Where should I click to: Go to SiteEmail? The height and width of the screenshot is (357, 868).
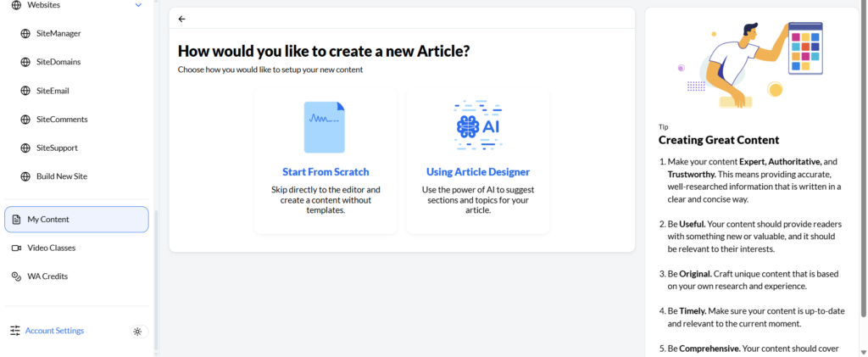pyautogui.click(x=53, y=91)
